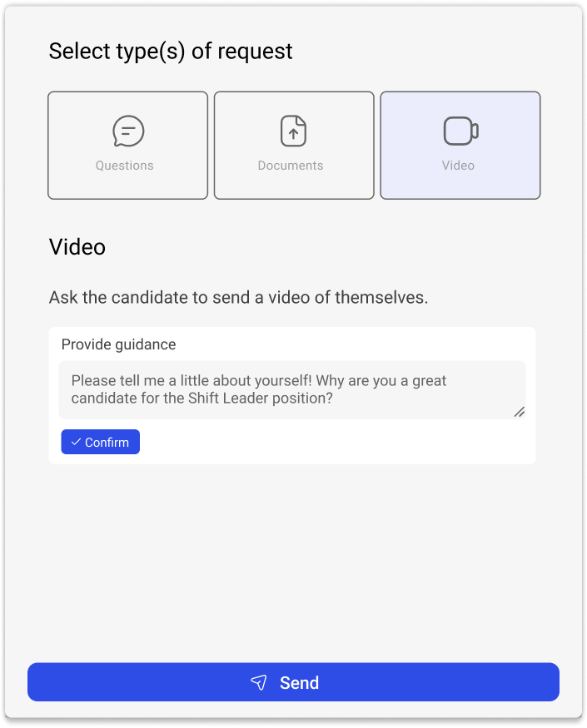Select the Documents label text
The height and width of the screenshot is (728, 587).
pyautogui.click(x=291, y=166)
